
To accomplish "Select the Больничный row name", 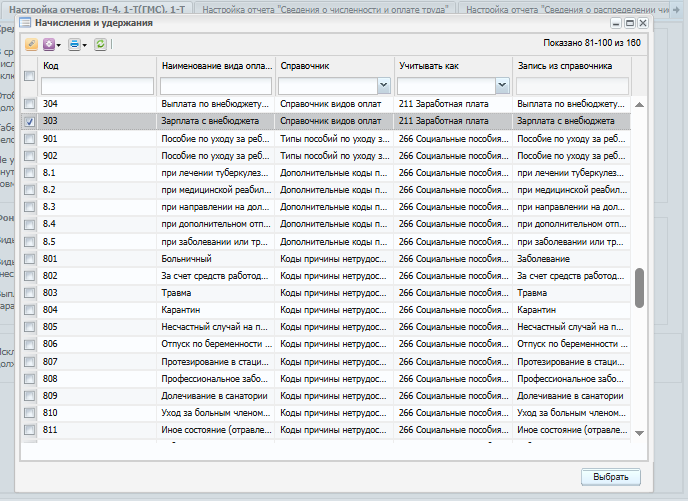I will pos(216,259).
